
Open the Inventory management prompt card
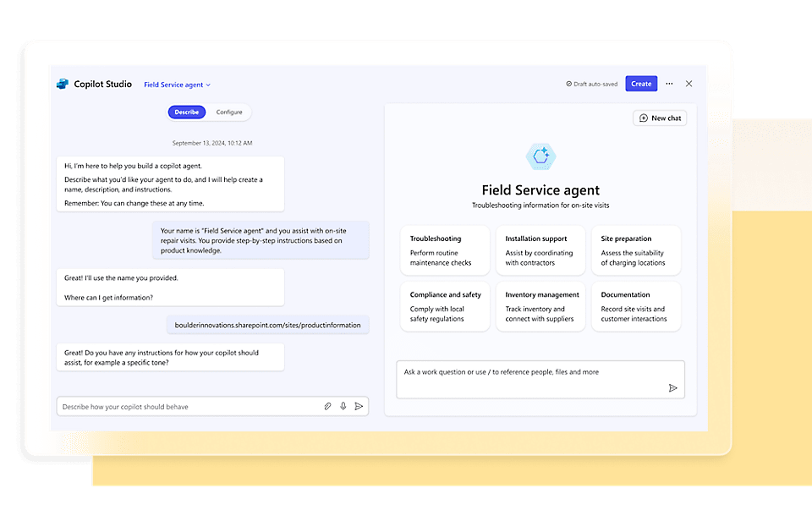point(540,307)
